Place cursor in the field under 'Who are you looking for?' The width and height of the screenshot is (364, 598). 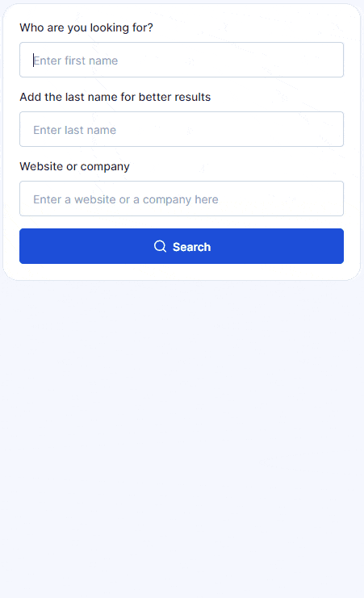(x=182, y=60)
